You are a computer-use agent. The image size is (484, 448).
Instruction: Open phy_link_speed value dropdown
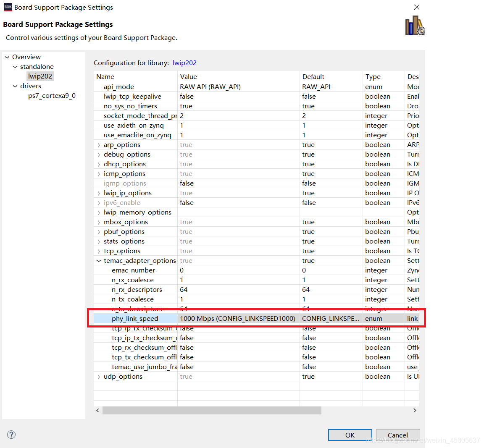(x=238, y=318)
